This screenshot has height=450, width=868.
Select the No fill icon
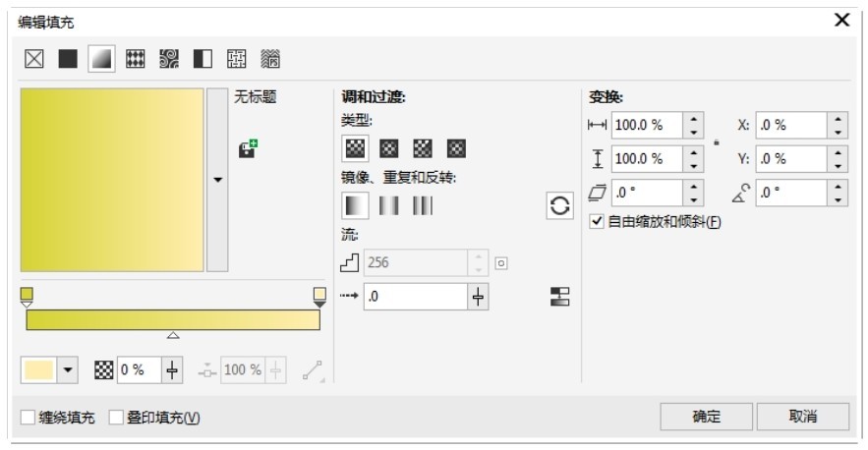[x=34, y=58]
